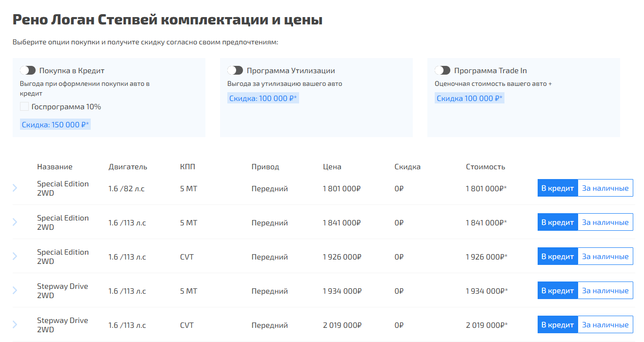The image size is (644, 342).
Task: Click the Стоимость column header
Action: click(x=485, y=167)
